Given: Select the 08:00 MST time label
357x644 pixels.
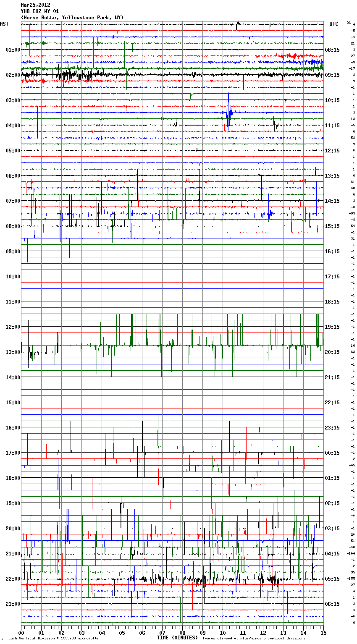Looking at the screenshot, I should tap(13, 226).
